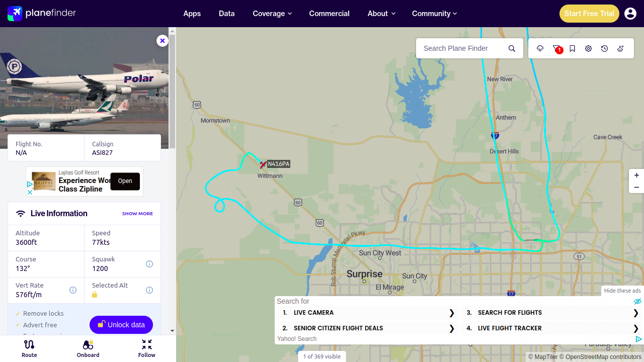The image size is (644, 362).
Task: Click the OpenStreetMap contributors link
Action: tap(601, 357)
